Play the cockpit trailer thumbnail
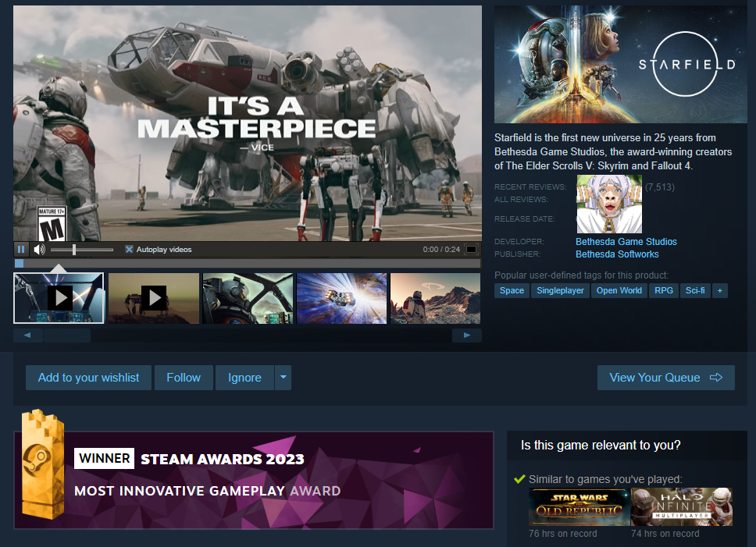Image resolution: width=756 pixels, height=547 pixels. pyautogui.click(x=59, y=298)
